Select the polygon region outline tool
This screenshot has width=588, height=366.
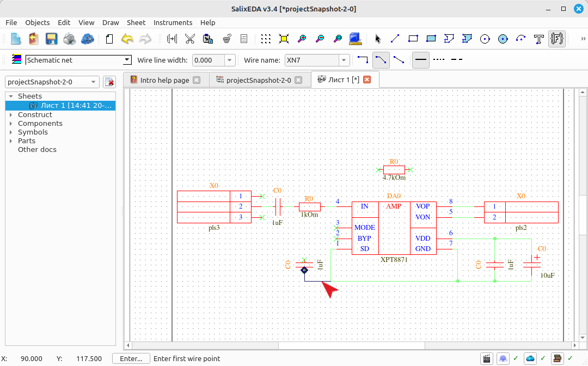[x=449, y=39]
